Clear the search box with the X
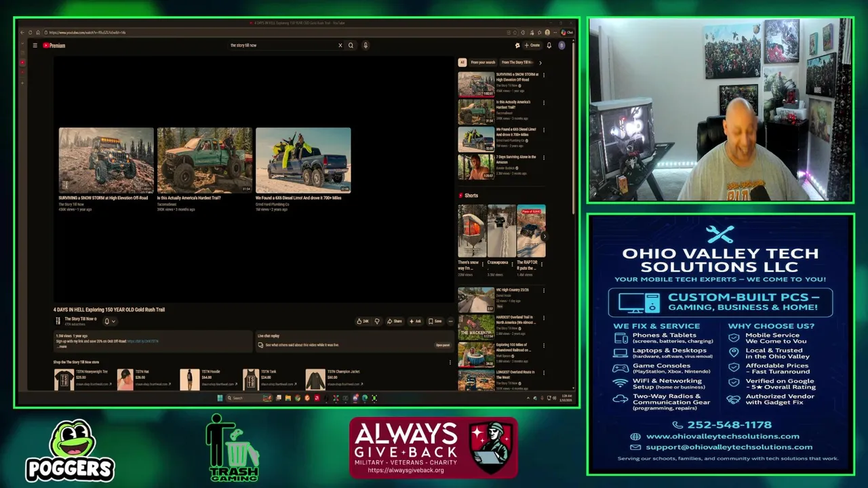868x488 pixels. (x=340, y=45)
